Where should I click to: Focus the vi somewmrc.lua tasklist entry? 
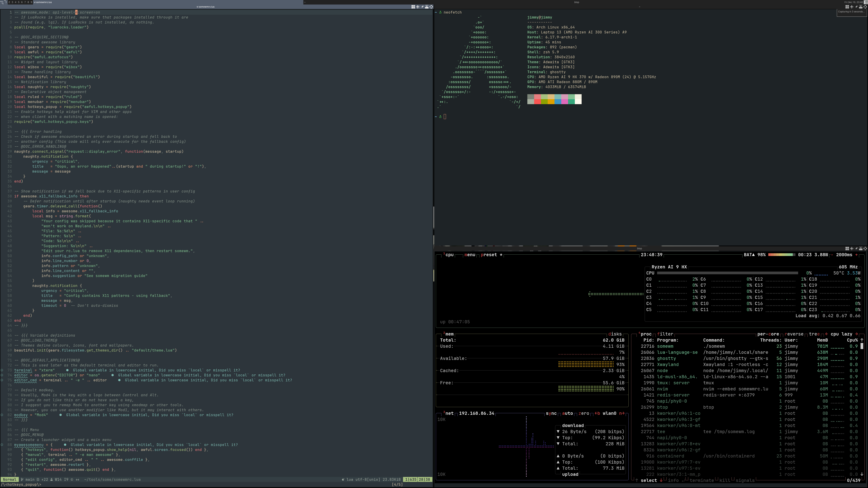coord(168,2)
